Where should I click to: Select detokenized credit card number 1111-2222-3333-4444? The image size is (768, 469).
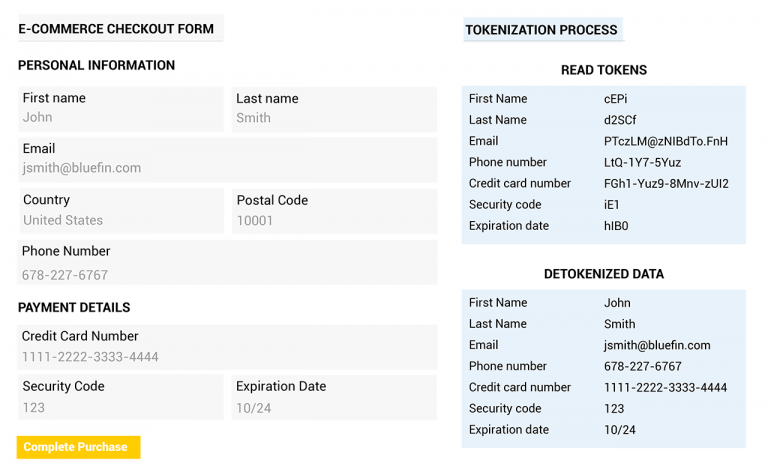665,388
